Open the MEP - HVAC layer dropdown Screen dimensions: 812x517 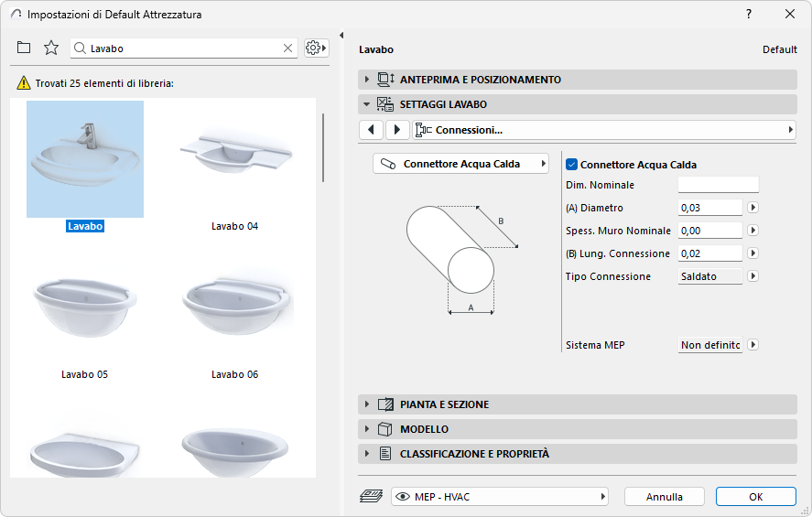coord(500,497)
